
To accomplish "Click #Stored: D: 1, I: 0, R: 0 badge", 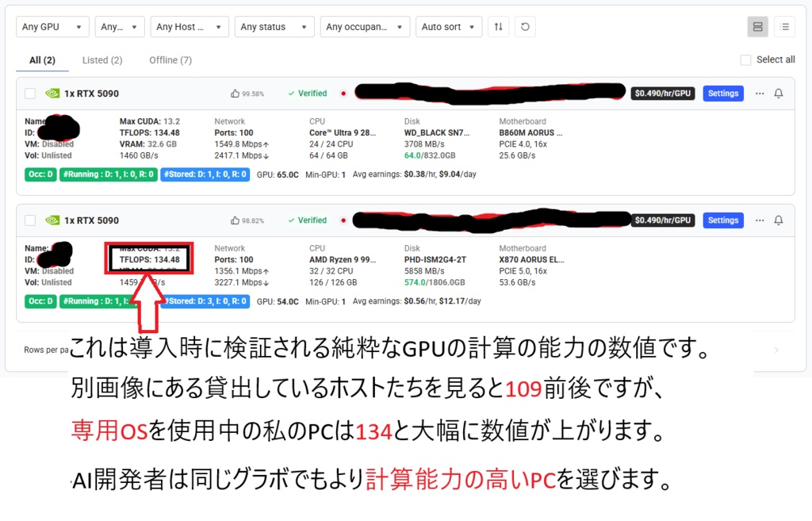I will coord(205,174).
